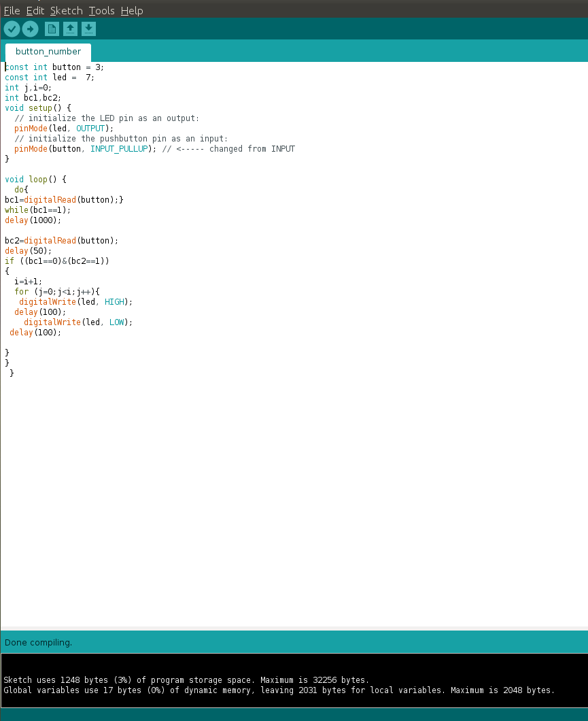This screenshot has width=588, height=721.
Task: Click the 'void loop() {' line
Action: tap(36, 180)
